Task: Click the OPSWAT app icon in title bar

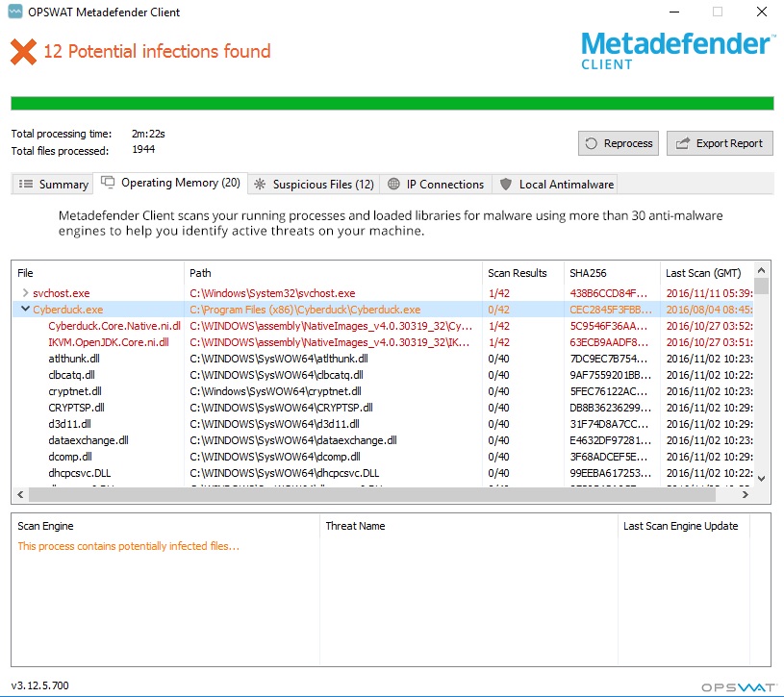Action: [x=15, y=12]
